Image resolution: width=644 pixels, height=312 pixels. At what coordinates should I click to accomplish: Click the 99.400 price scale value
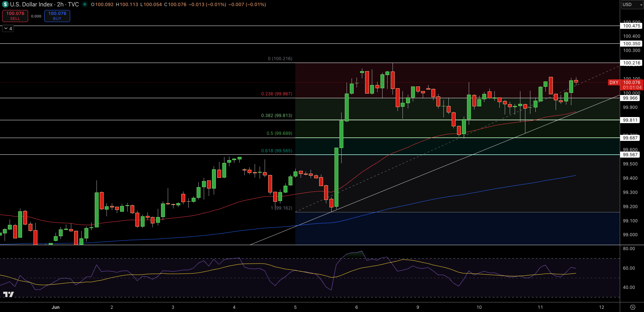pos(630,178)
